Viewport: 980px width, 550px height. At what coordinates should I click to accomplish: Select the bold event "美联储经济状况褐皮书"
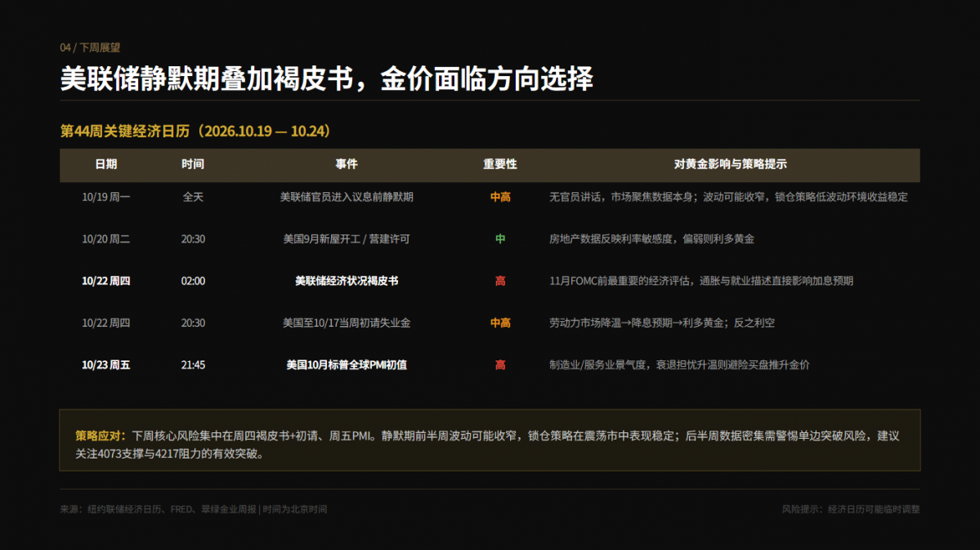(x=347, y=280)
